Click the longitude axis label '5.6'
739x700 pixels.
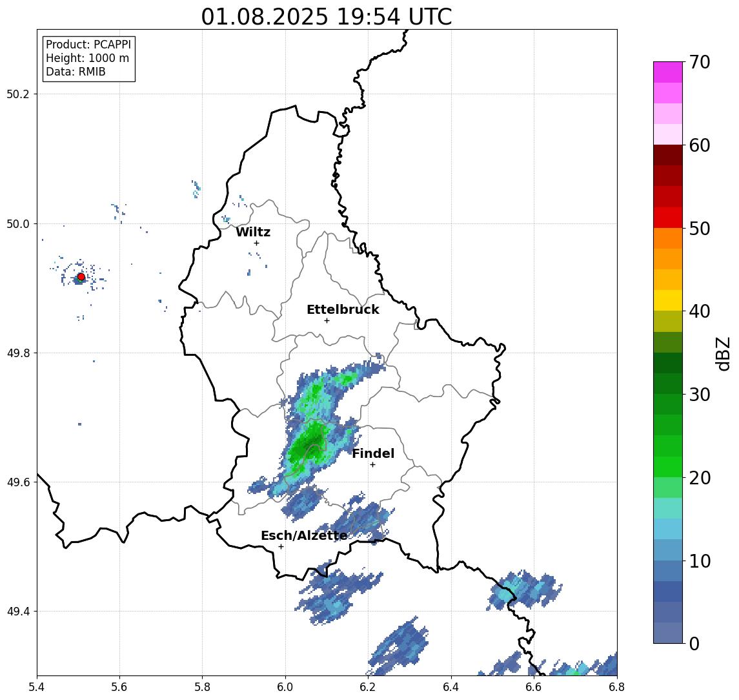coord(119,687)
